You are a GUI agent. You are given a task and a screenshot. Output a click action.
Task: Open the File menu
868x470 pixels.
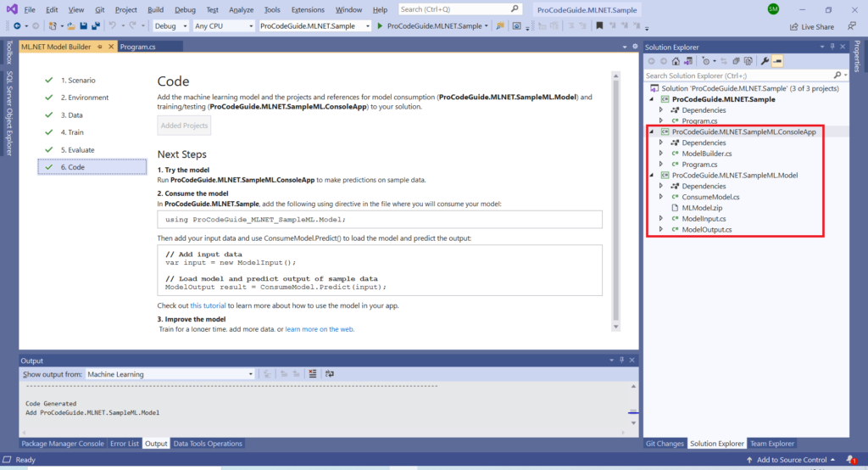click(x=30, y=9)
